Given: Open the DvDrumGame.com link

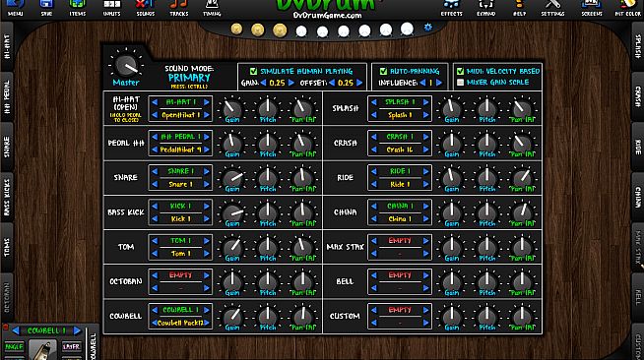Looking at the screenshot, I should pyautogui.click(x=327, y=15).
